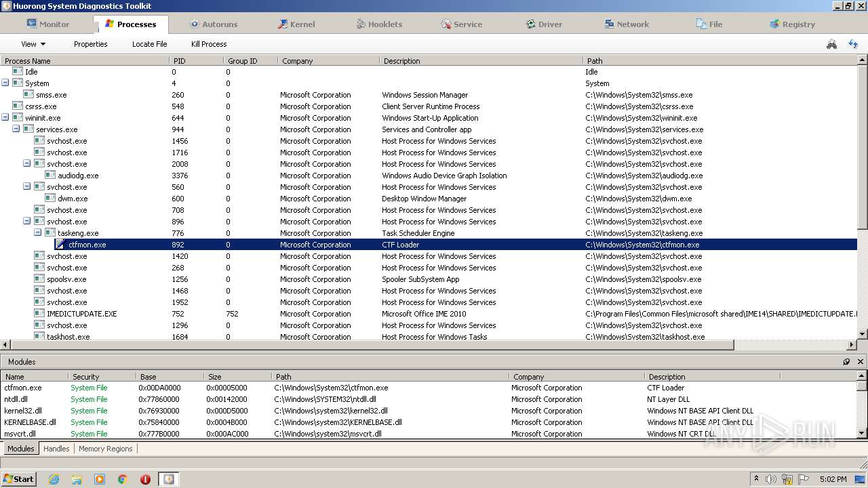Open the Service tab
Image resolution: width=868 pixels, height=488 pixels.
tap(461, 24)
